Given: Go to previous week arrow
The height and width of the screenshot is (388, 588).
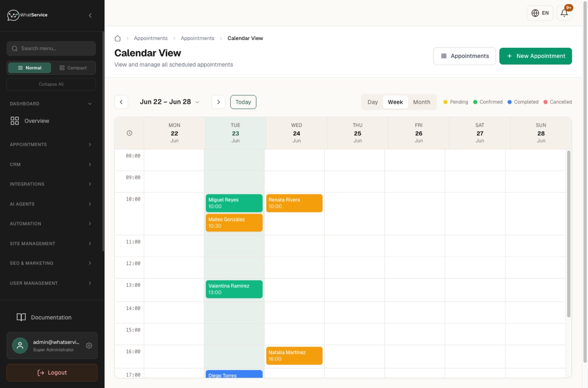Looking at the screenshot, I should tap(121, 102).
